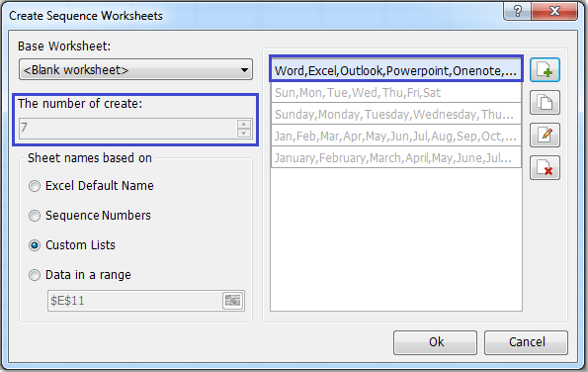Select the Data in a range option
588x372 pixels.
[35, 275]
